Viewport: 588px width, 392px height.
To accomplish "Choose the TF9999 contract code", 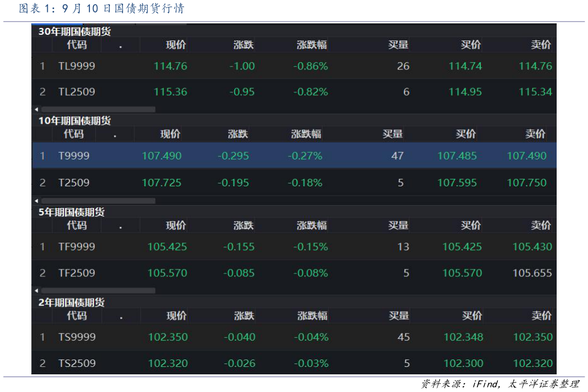I will 76,247.
